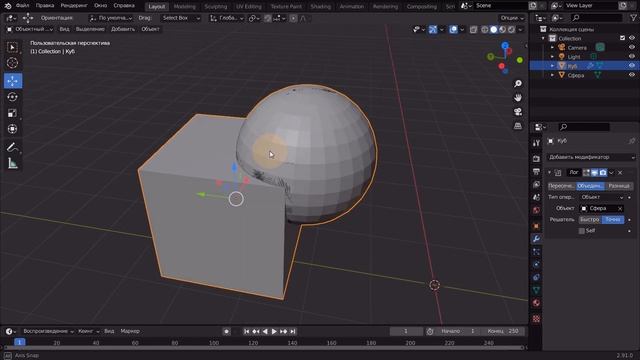The height and width of the screenshot is (360, 640).
Task: Collapse the Collection tree item
Action: coord(543,38)
